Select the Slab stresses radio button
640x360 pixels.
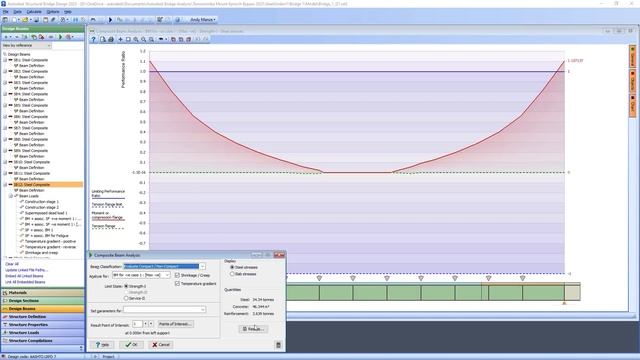(232, 274)
